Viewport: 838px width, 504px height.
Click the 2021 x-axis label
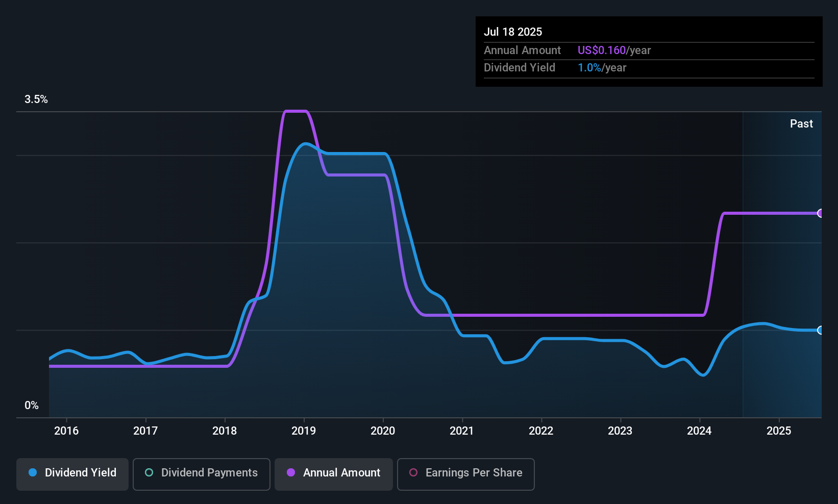coord(462,431)
